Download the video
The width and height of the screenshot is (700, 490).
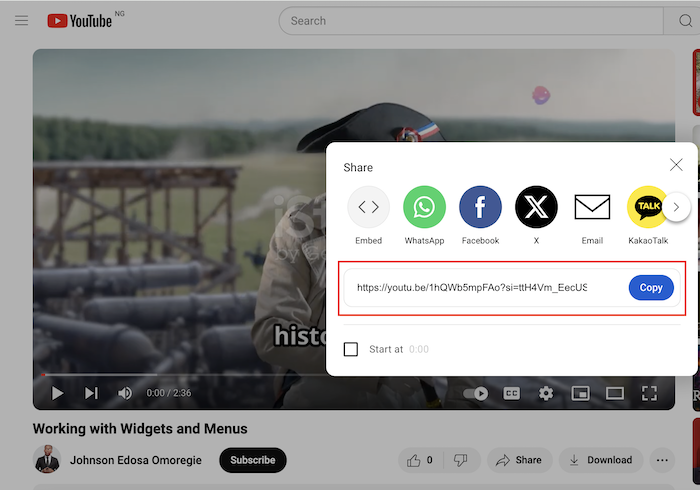pos(601,460)
